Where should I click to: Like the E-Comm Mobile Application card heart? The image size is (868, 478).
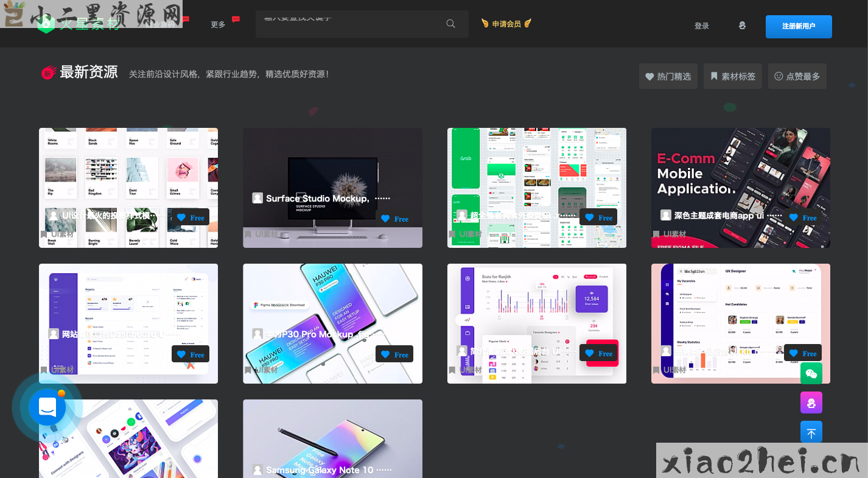(x=794, y=217)
